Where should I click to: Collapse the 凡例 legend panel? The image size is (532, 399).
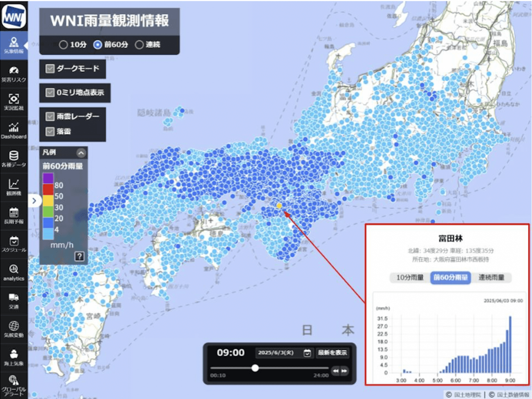pos(81,153)
